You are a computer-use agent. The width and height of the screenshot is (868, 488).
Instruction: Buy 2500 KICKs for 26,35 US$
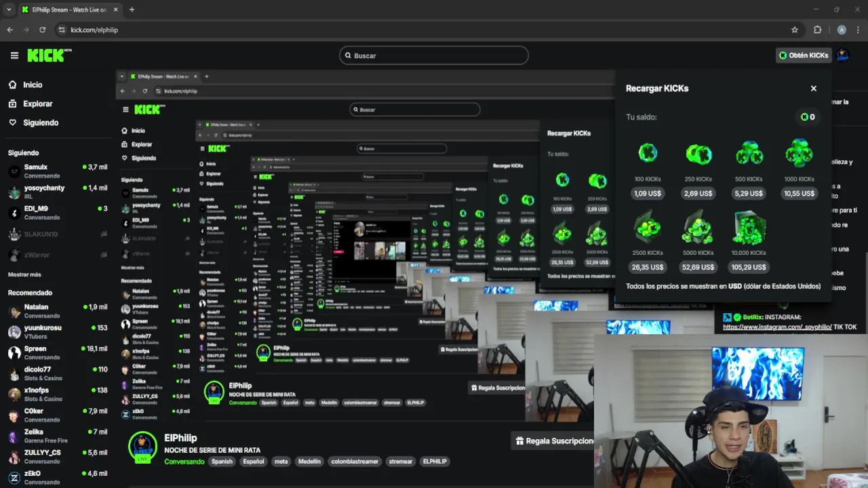coord(648,267)
